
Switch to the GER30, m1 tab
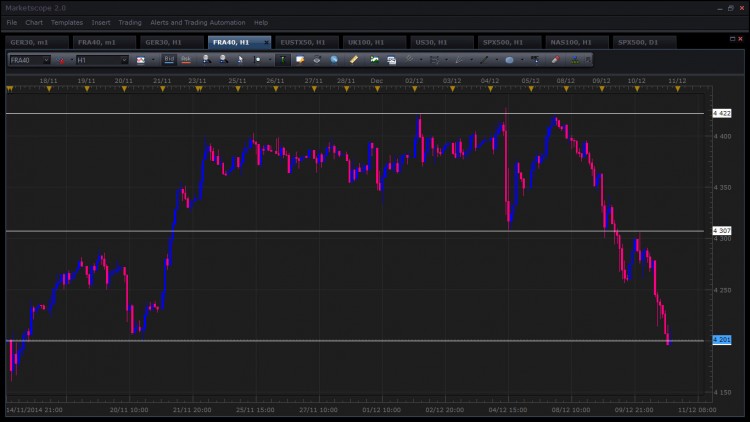pos(29,42)
